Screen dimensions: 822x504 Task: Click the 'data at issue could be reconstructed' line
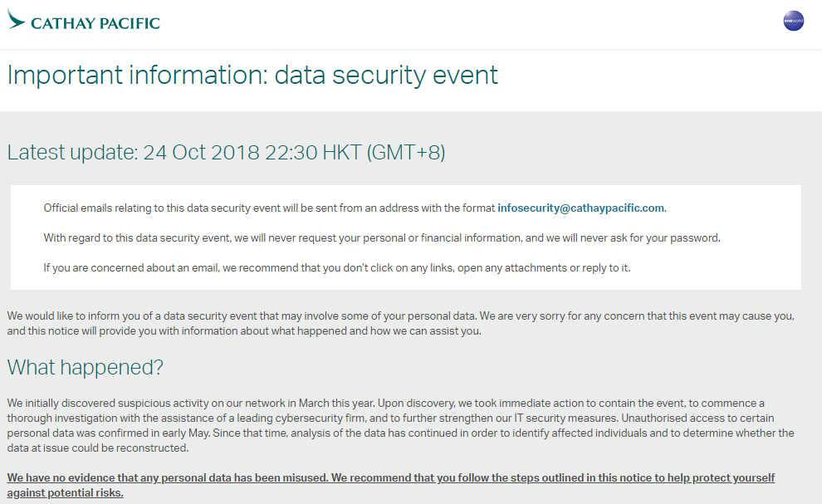[97, 448]
